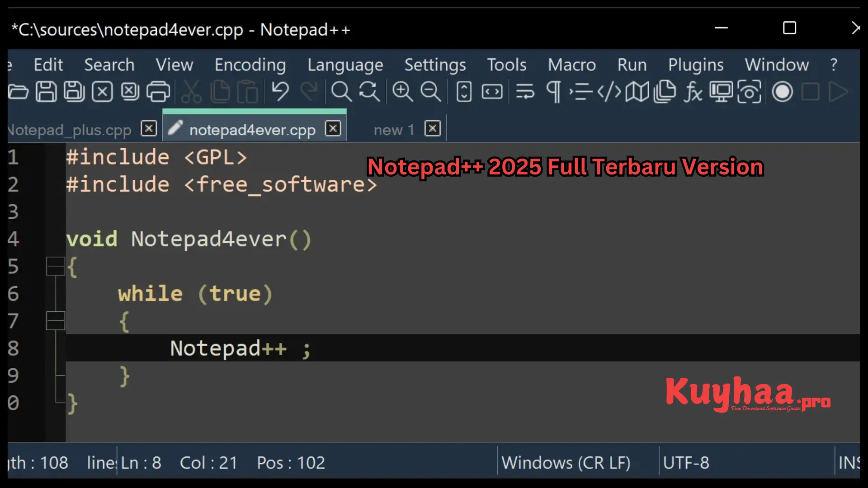
Task: Click on the "while (true)" code line
Action: (x=195, y=294)
